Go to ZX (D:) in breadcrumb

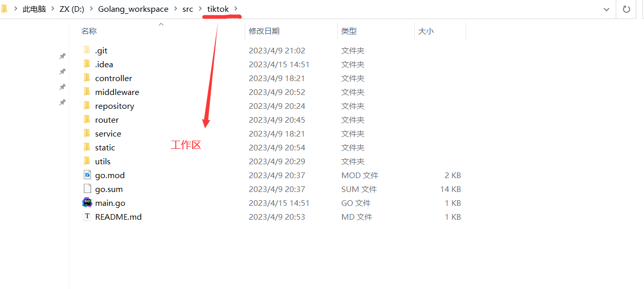click(x=71, y=9)
